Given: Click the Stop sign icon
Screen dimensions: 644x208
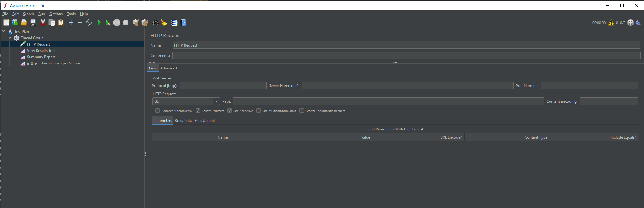Looking at the screenshot, I should point(117,23).
